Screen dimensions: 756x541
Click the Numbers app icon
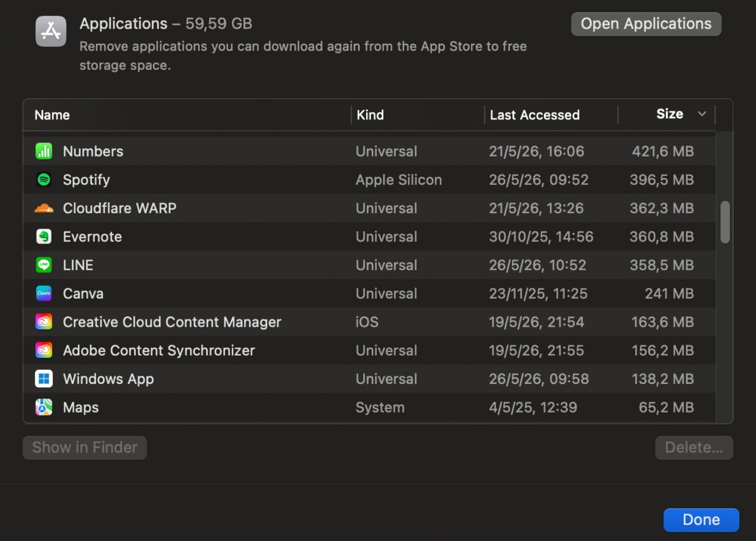[x=44, y=151]
